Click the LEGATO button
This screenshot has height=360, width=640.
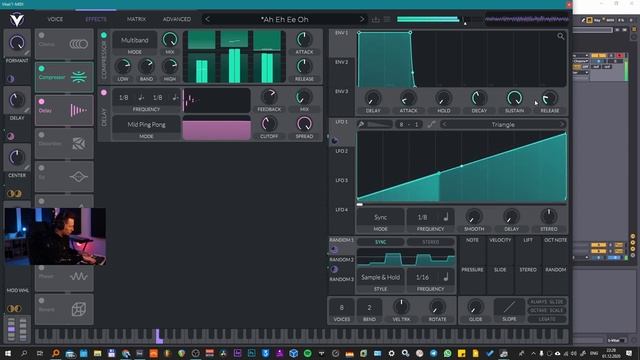[547, 319]
